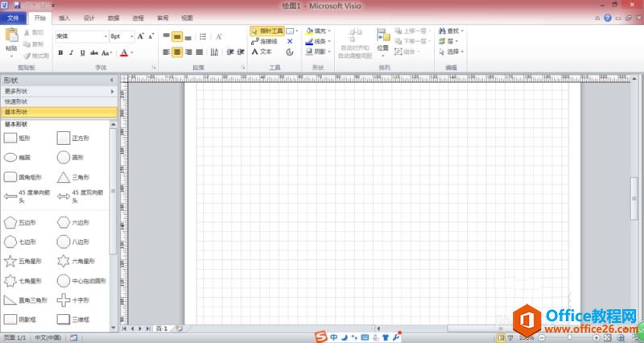
Task: Open the font color A dropdown arrow
Action: [131, 52]
